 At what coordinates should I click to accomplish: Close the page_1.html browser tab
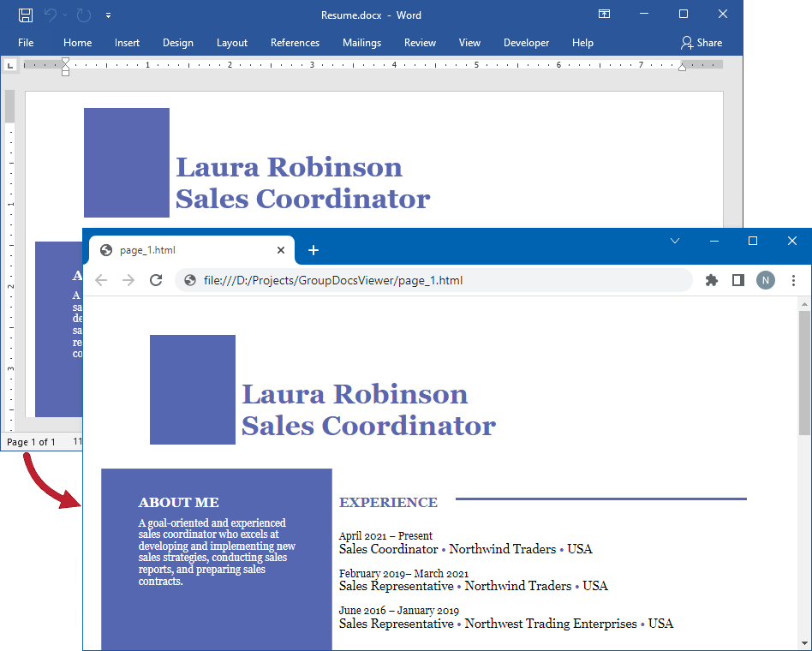coord(281,250)
